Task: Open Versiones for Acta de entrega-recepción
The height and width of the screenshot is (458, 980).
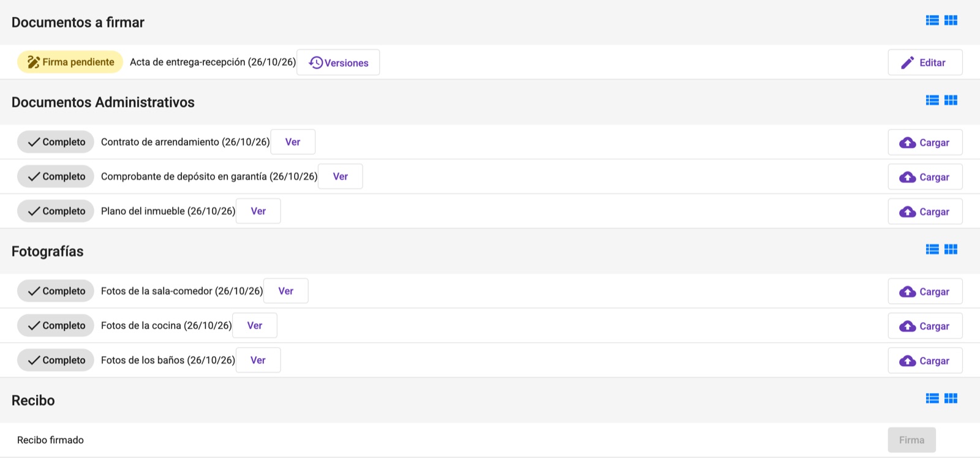Action: [x=338, y=62]
